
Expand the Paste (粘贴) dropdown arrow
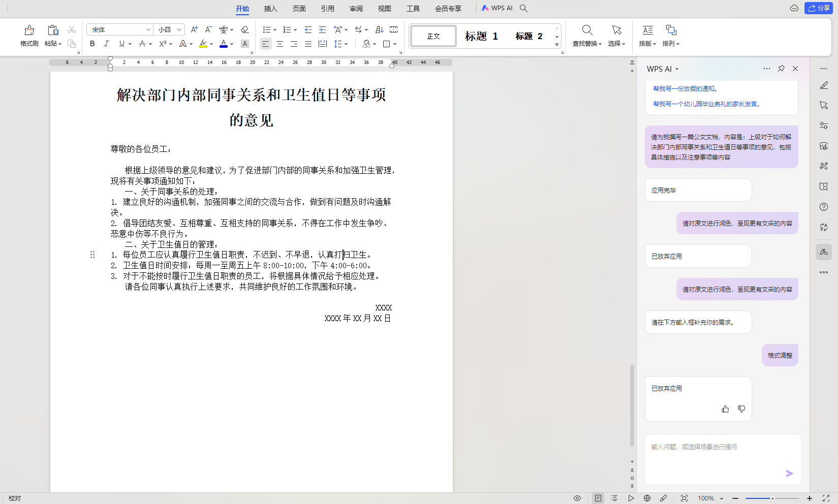click(x=60, y=44)
